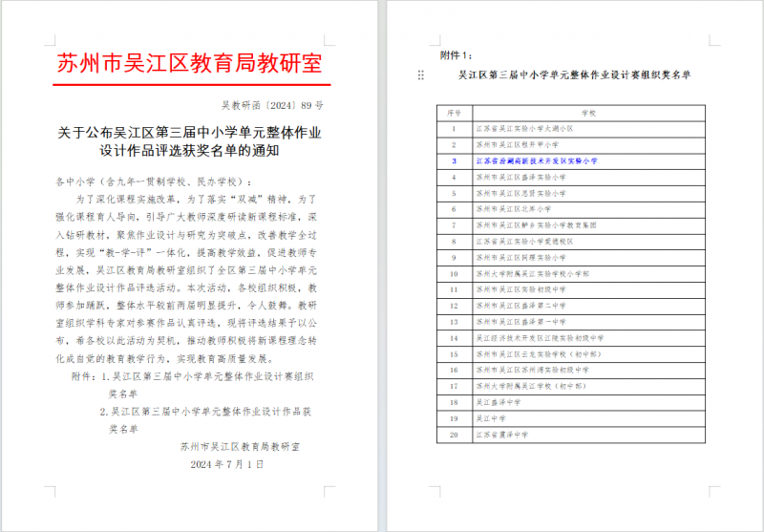Click the table move handle icon
Viewport: 764px width, 532px height.
(421, 75)
